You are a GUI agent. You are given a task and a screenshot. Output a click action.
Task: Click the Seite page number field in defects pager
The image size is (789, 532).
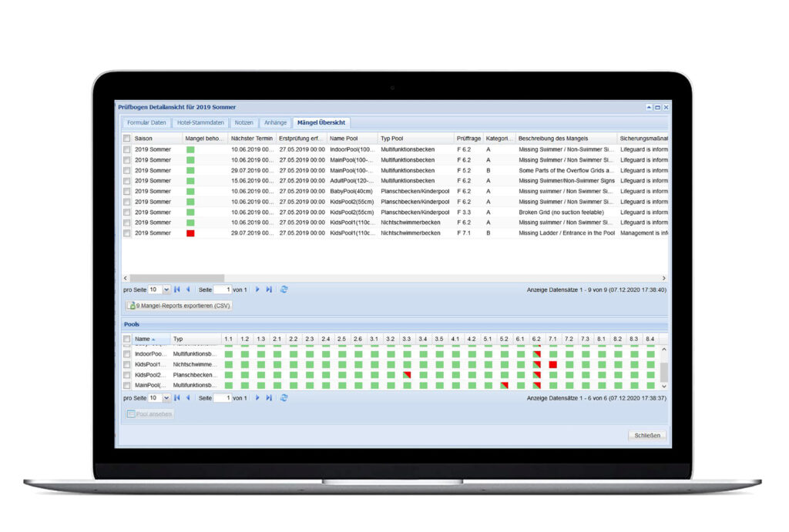click(222, 289)
